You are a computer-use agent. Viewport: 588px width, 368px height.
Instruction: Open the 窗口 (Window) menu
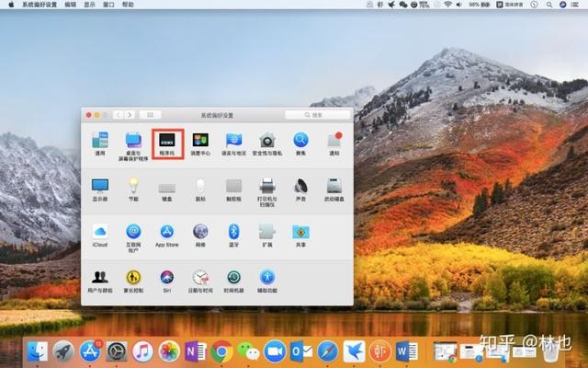pyautogui.click(x=108, y=5)
